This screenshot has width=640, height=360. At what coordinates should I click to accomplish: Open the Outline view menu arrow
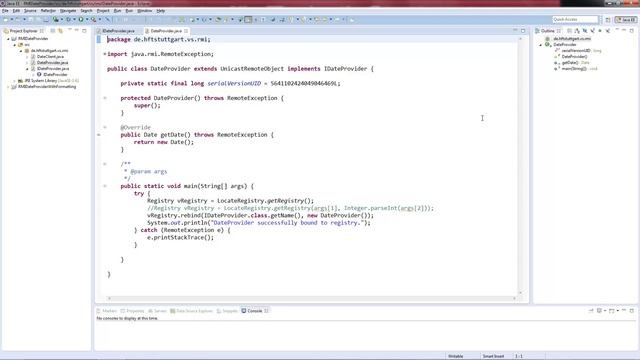(x=617, y=29)
